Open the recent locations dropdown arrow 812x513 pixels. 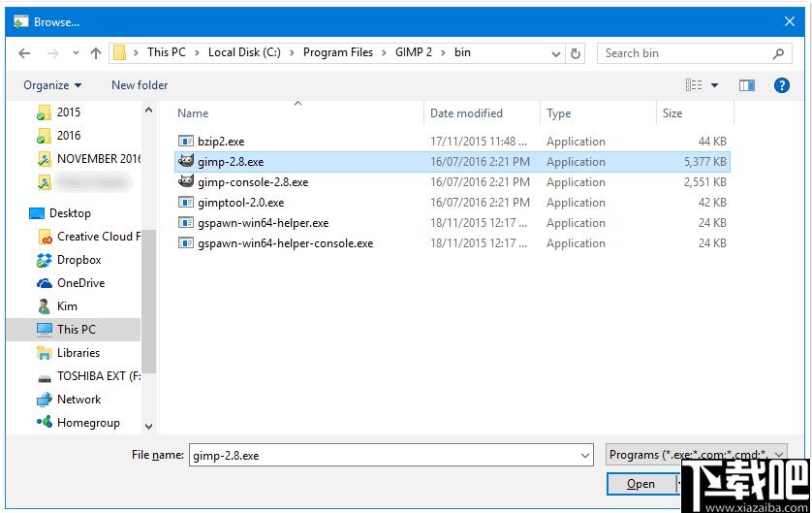[77, 53]
